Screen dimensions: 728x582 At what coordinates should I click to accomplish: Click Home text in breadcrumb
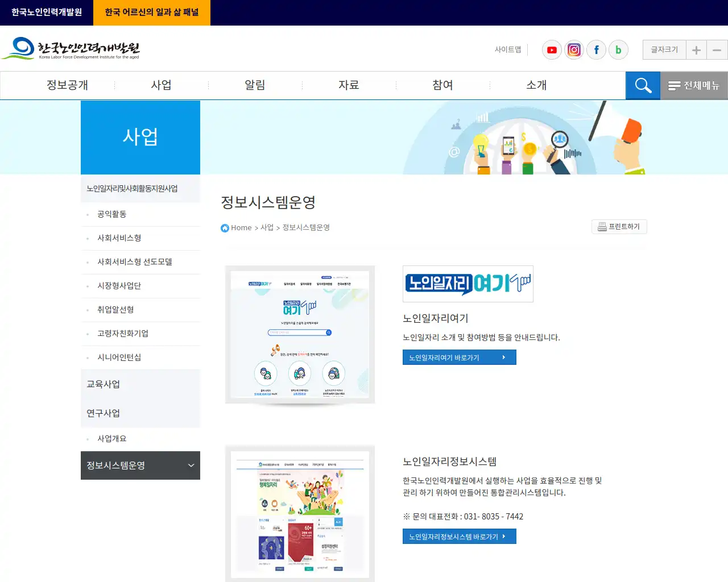point(241,228)
